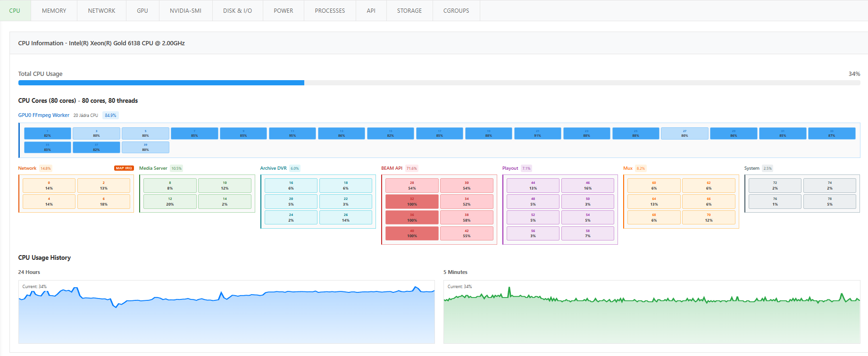Switch to the MEMORY tab
Screen dimensions: 868x356
point(54,10)
